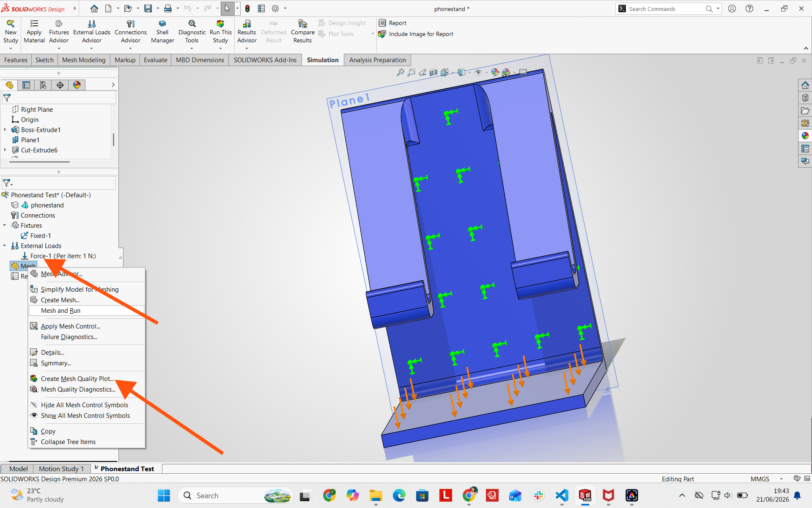Select ConfigurationManager tab icon
Viewport: 812px width, 508px height.
43,85
